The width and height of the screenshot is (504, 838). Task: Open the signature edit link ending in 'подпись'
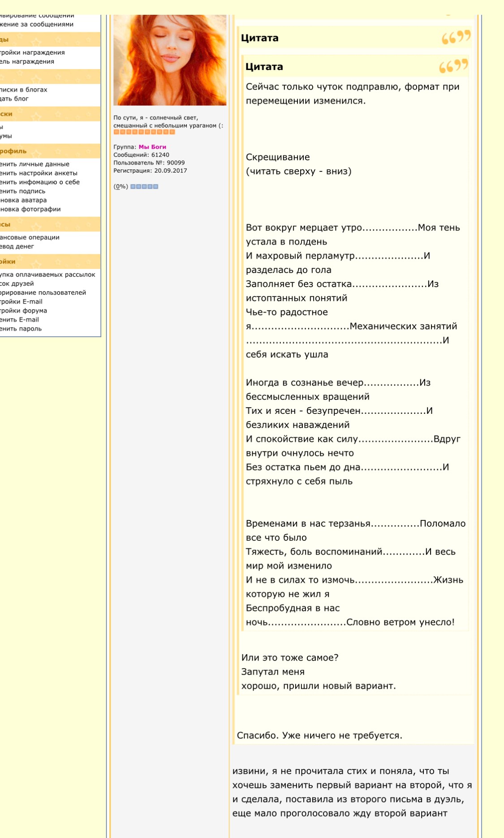[22, 191]
